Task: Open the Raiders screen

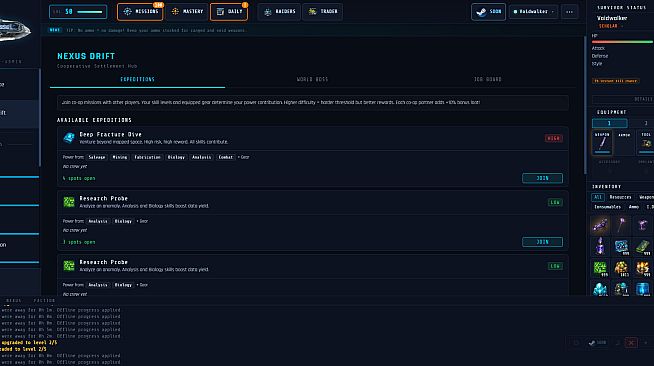Action: (279, 12)
